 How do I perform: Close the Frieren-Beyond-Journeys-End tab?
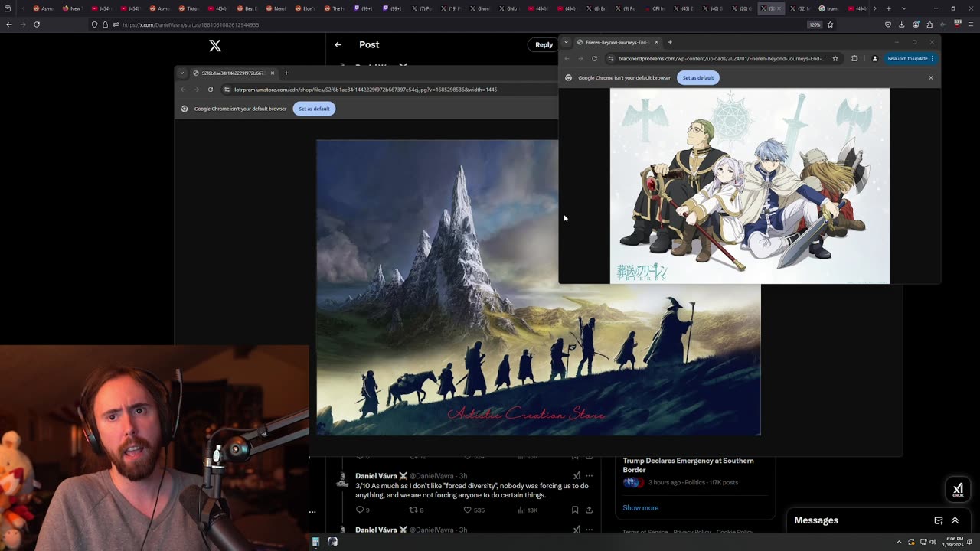point(656,42)
